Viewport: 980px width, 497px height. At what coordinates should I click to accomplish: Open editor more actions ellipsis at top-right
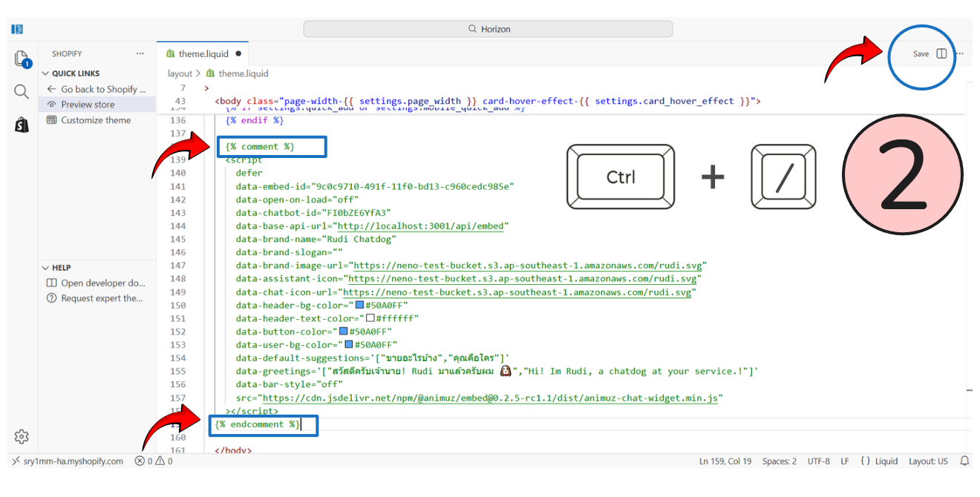(x=960, y=54)
